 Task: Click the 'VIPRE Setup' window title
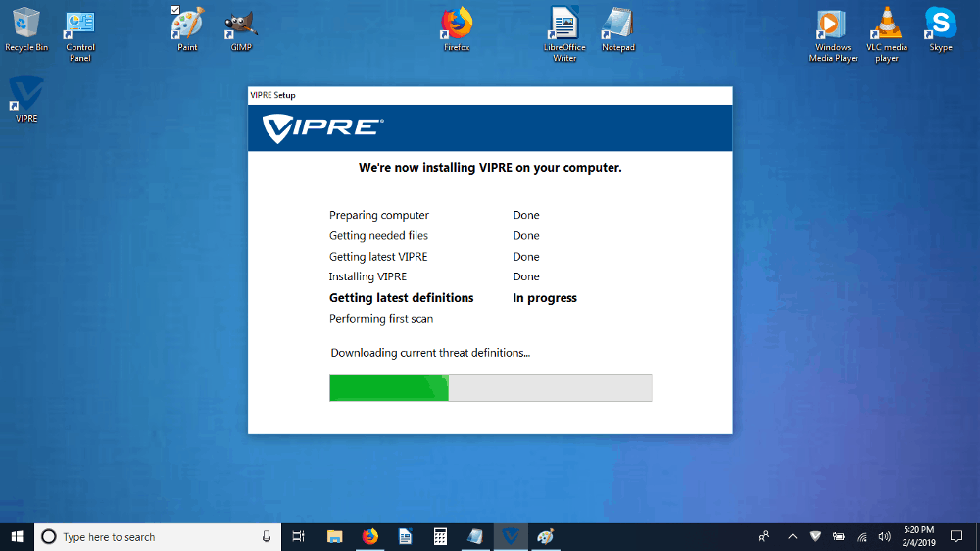coord(272,95)
